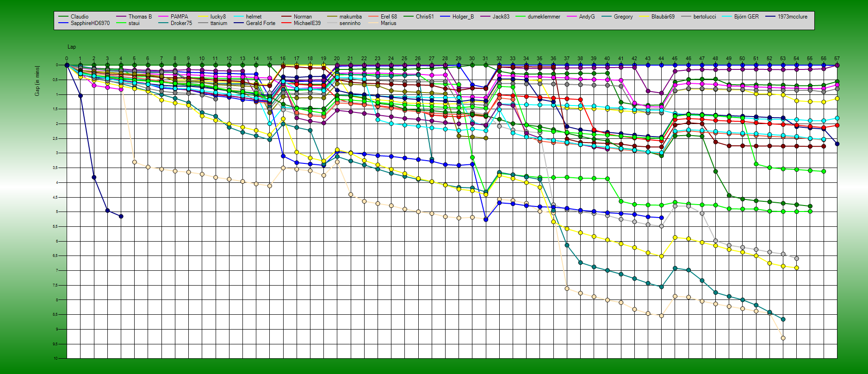Click the teal data point at lap 37
Image resolution: width=868 pixels, height=374 pixels.
pyautogui.click(x=567, y=245)
